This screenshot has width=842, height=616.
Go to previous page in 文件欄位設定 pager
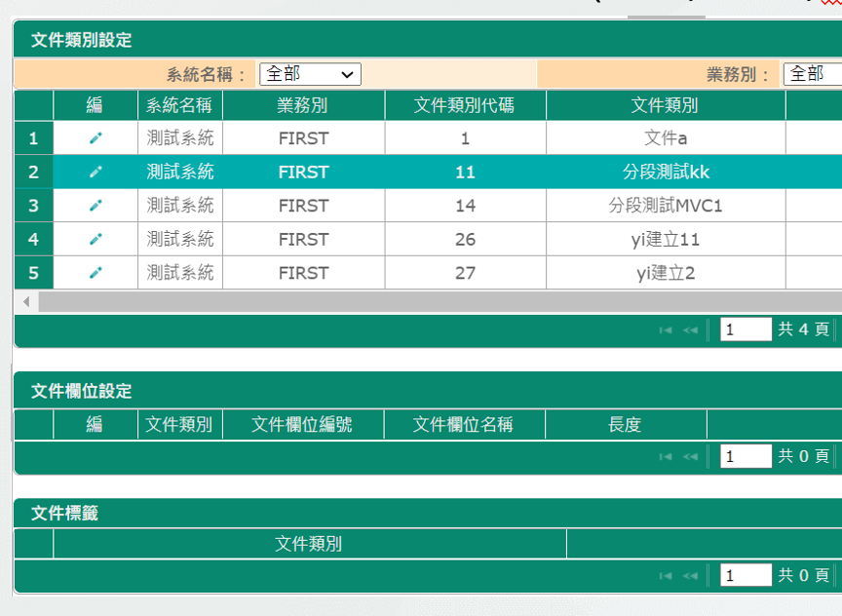[691, 456]
